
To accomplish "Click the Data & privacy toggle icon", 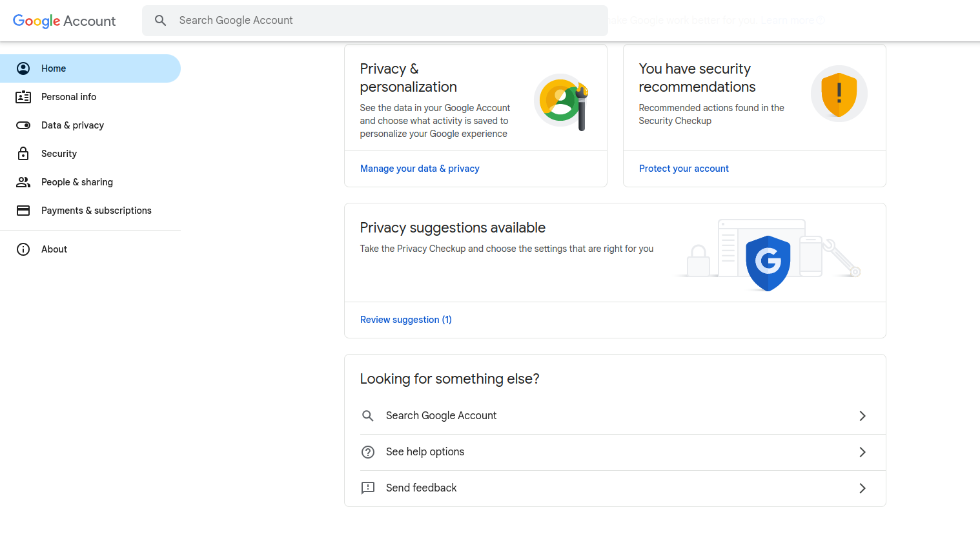I will [23, 125].
